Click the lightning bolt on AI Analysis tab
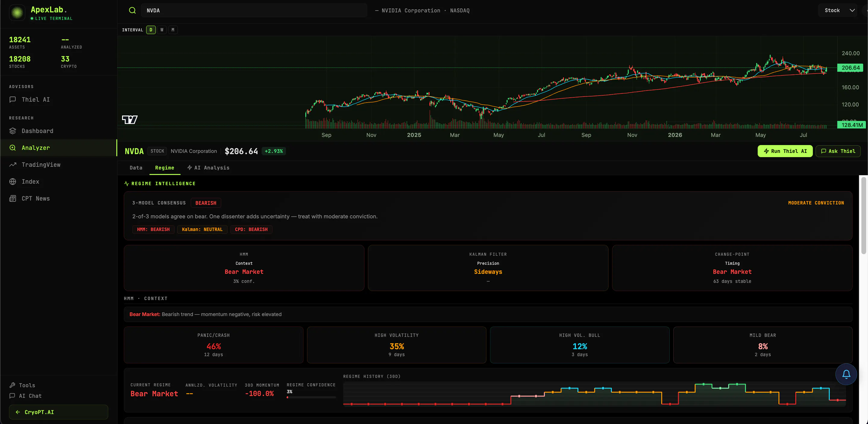 [x=190, y=167]
